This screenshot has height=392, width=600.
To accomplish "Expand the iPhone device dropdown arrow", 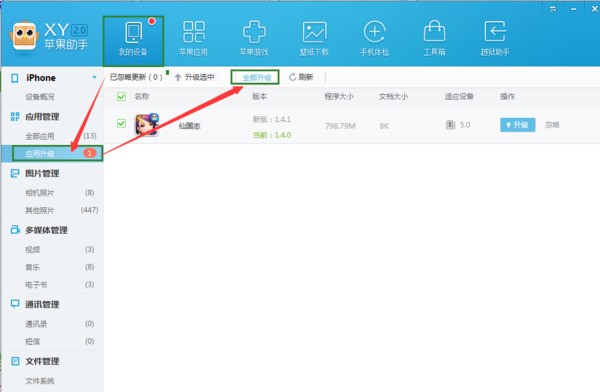I will click(x=94, y=77).
